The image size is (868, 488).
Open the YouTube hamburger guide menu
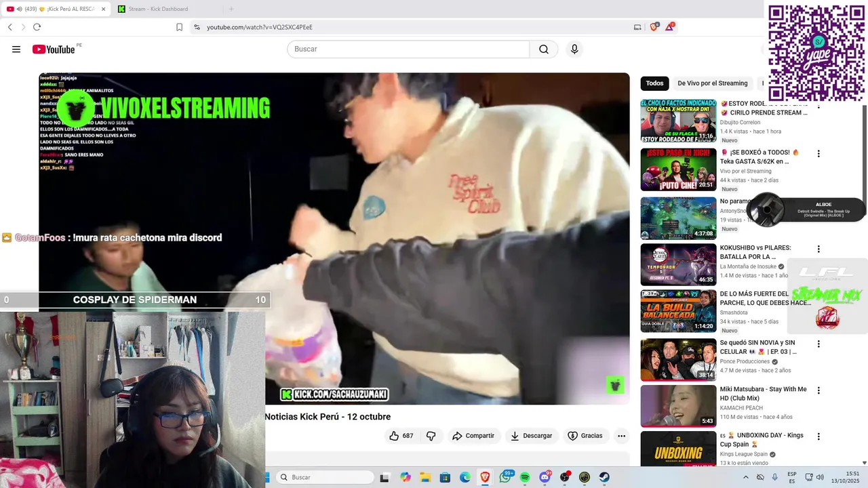(x=16, y=49)
